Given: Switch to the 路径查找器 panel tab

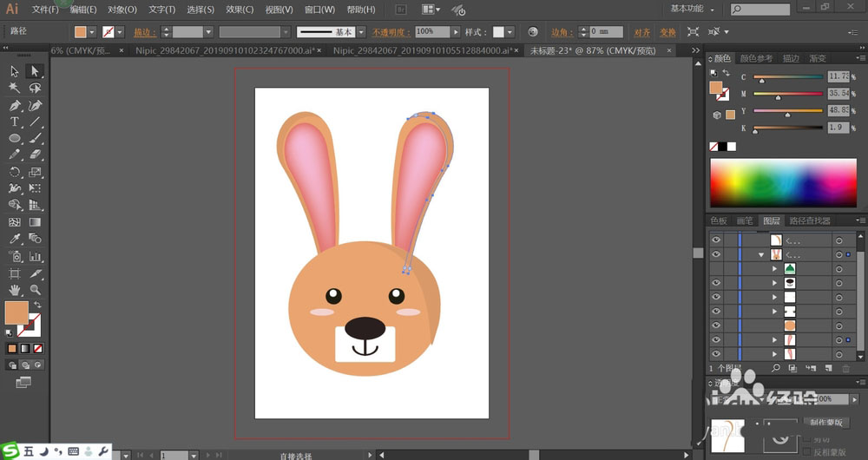Looking at the screenshot, I should click(809, 221).
